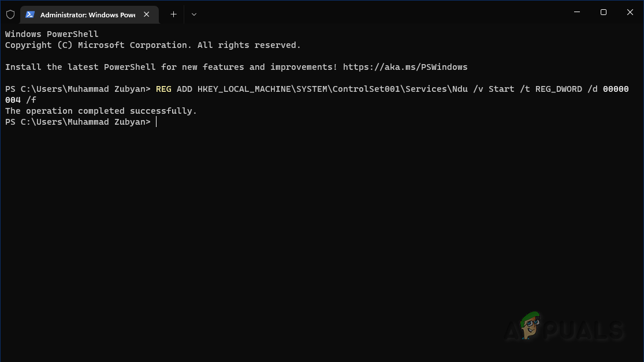The height and width of the screenshot is (362, 644).
Task: Maximize the terminal window
Action: point(603,12)
